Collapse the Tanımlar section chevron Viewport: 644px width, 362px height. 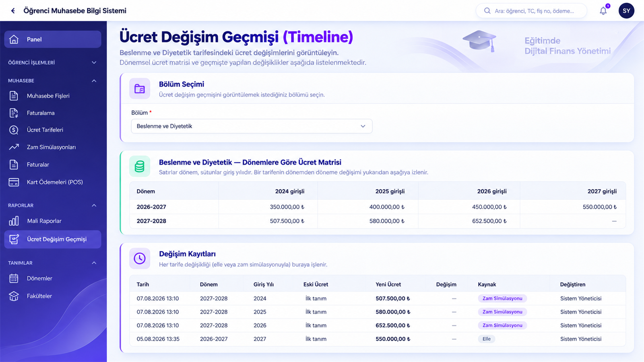click(x=94, y=263)
